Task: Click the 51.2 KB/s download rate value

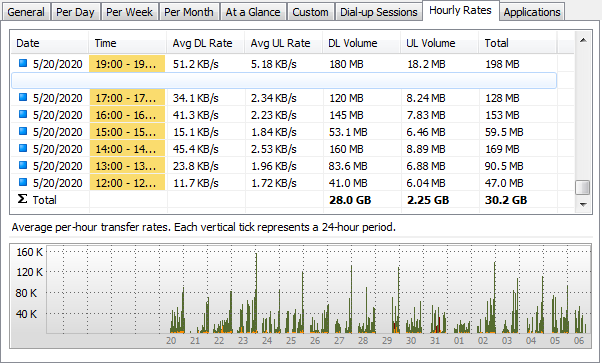Action: click(195, 64)
